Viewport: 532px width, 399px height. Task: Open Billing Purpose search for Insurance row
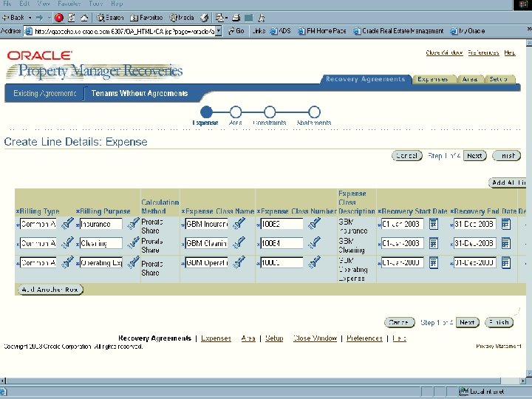click(133, 224)
